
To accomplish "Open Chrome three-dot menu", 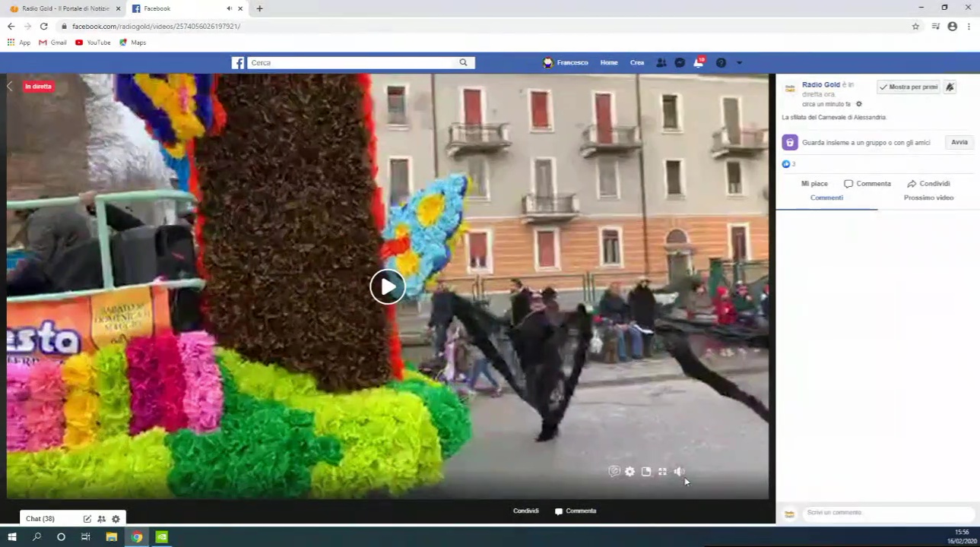I will click(x=969, y=26).
